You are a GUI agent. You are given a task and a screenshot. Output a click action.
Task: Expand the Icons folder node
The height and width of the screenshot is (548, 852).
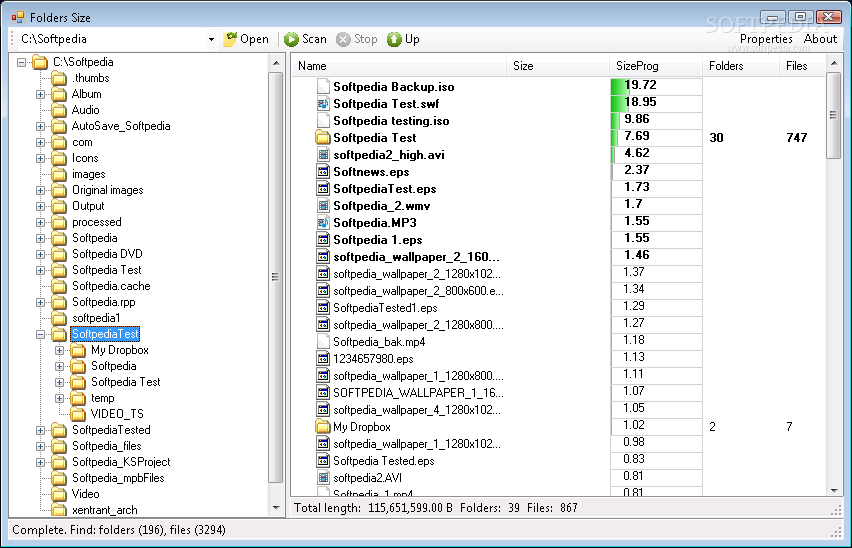[x=41, y=159]
